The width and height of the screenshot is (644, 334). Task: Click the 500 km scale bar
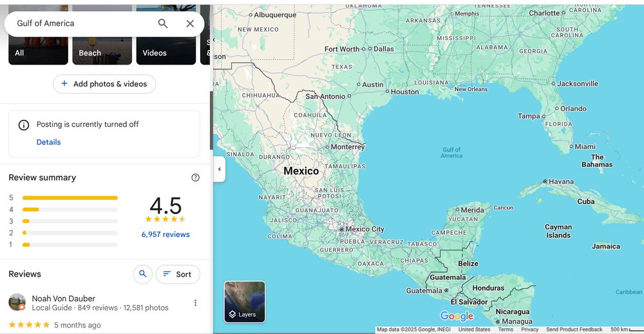(x=627, y=329)
